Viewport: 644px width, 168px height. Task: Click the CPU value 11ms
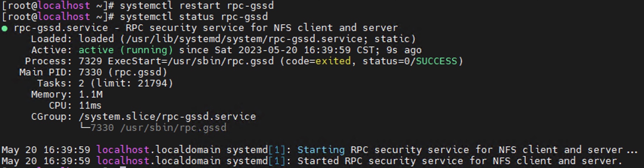(90, 105)
